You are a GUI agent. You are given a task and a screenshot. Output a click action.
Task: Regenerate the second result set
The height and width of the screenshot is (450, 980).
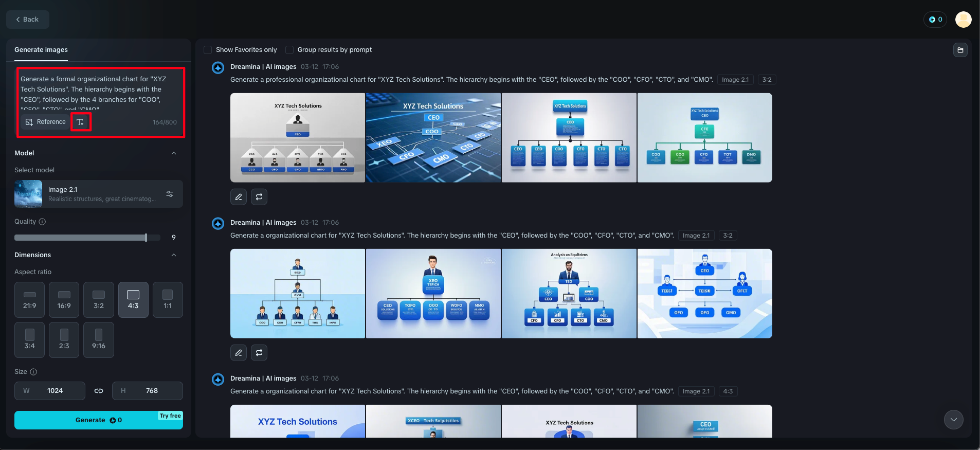[x=259, y=353]
